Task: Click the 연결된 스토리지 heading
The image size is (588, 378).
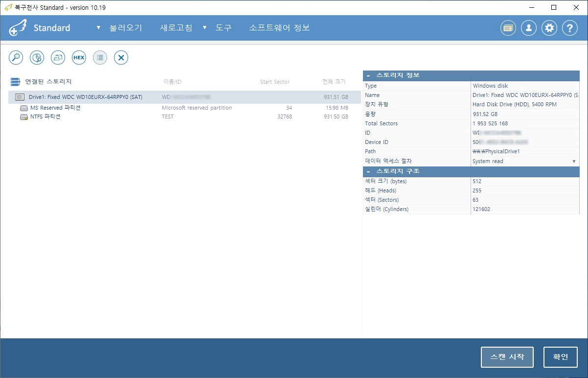Action: pyautogui.click(x=48, y=82)
